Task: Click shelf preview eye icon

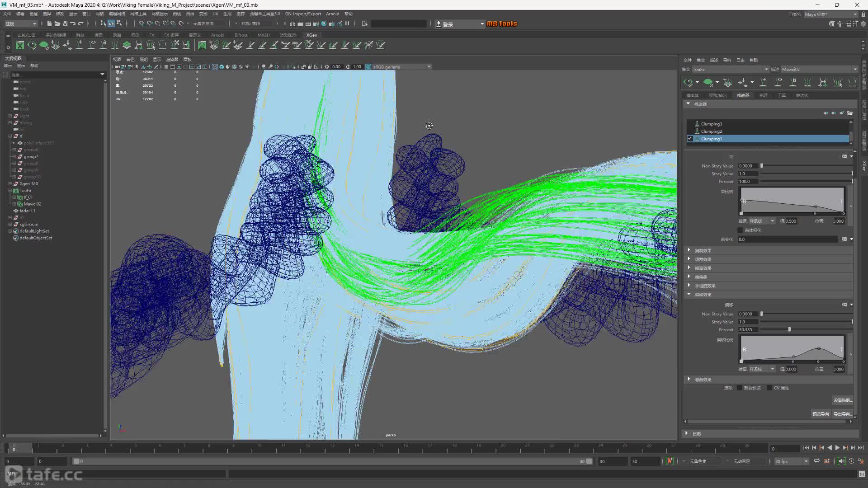Action: [32, 45]
